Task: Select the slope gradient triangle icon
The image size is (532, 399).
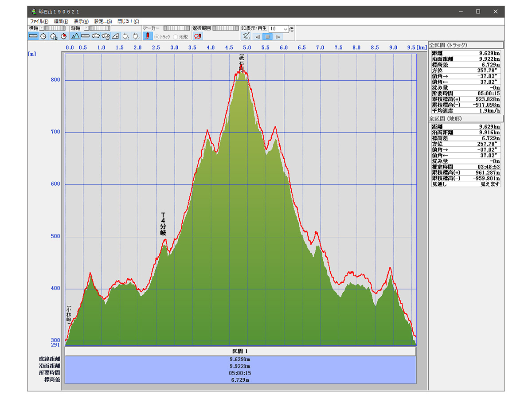Action: pos(115,36)
